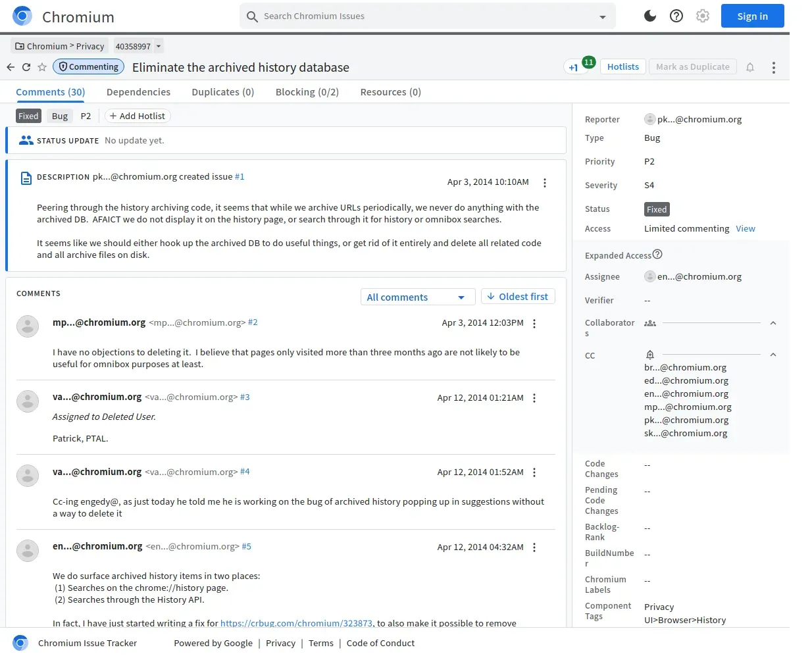Switch to the Resources (0) tab
Viewport: 812px width, 658px height.
[390, 92]
